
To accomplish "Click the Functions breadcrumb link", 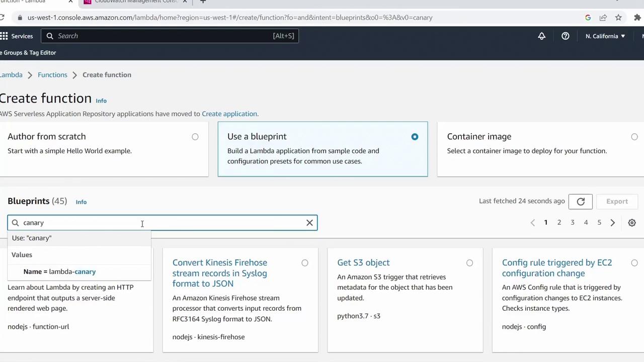I will [52, 75].
